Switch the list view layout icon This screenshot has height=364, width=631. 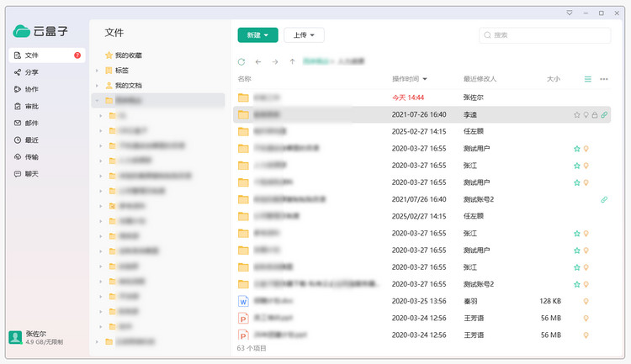tap(588, 79)
